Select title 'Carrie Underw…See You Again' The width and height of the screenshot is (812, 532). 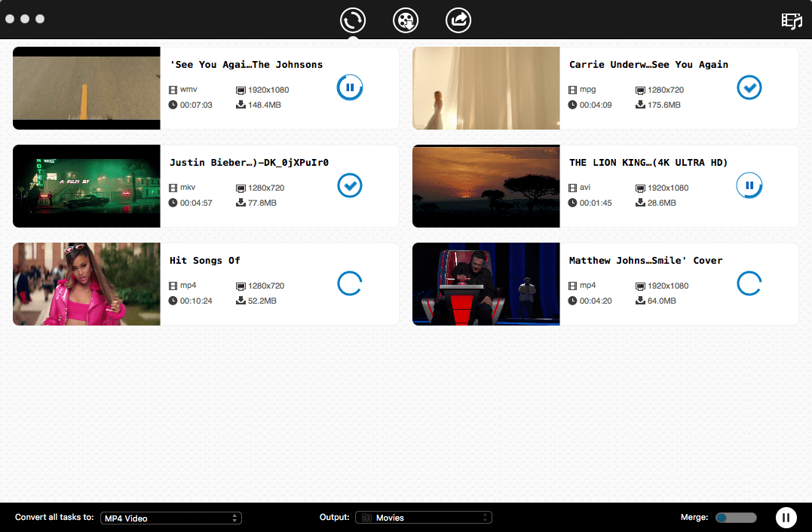649,65
